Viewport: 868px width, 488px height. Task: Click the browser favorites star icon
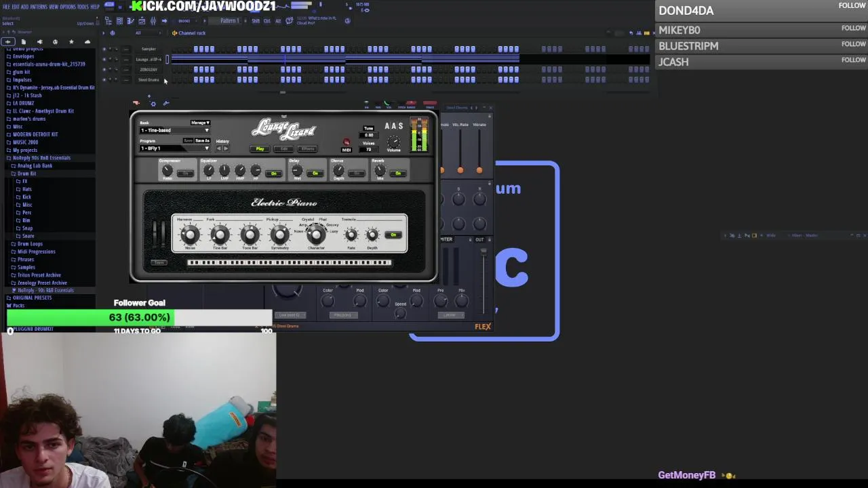click(71, 42)
